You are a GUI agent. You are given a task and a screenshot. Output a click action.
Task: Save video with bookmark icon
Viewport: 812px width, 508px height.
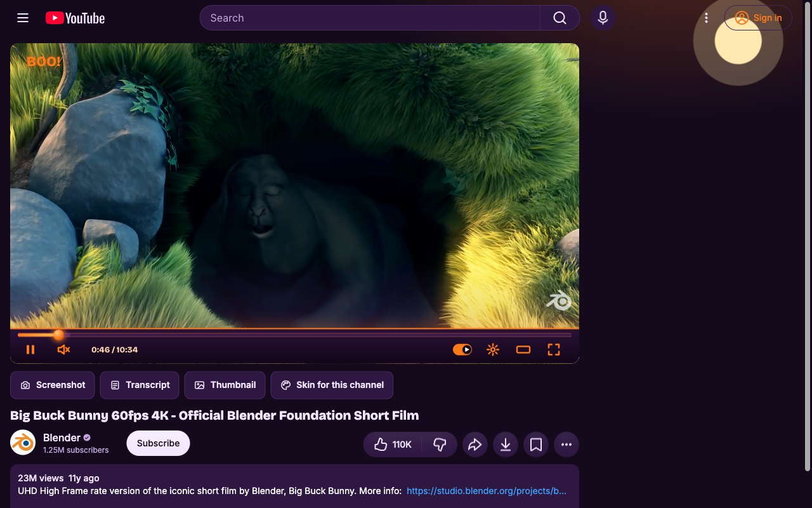[x=536, y=444]
